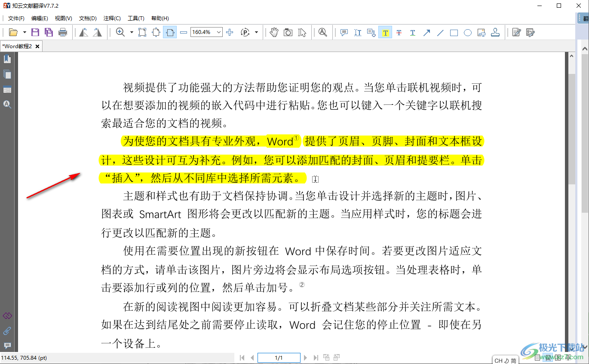The image size is (589, 364).
Task: Pick the Rectangle drawing tool
Action: [x=454, y=32]
